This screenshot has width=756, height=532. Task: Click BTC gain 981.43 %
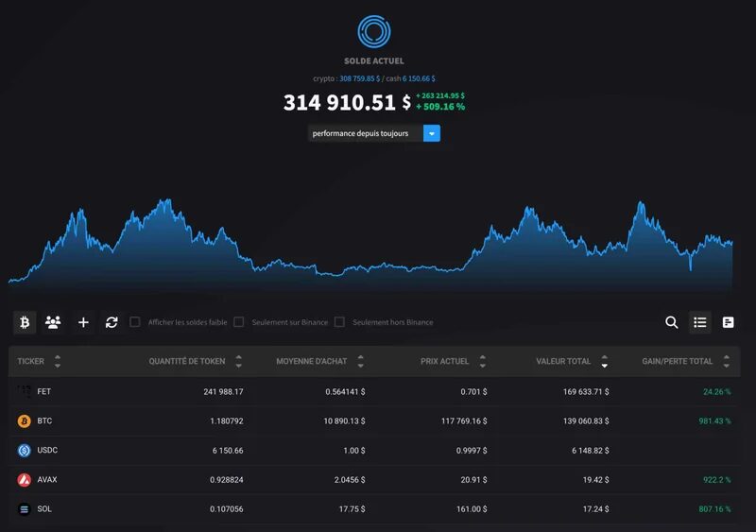click(715, 421)
